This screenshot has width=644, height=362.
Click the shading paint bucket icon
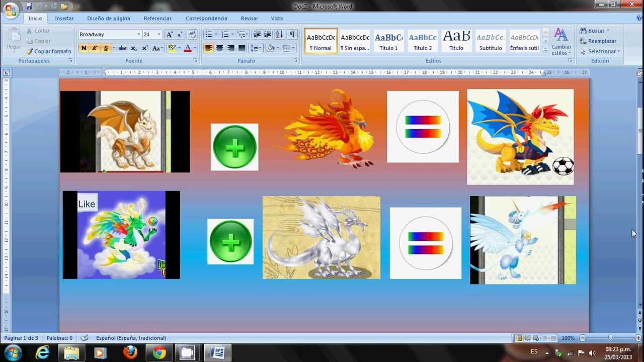(x=271, y=48)
